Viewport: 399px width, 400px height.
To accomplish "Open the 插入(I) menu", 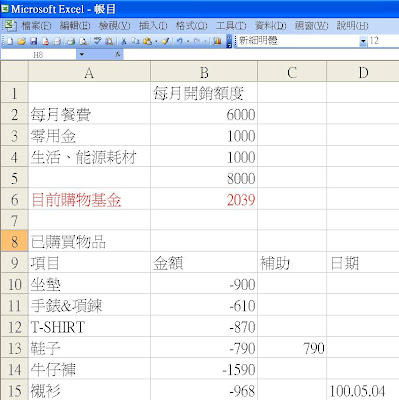I will point(153,25).
